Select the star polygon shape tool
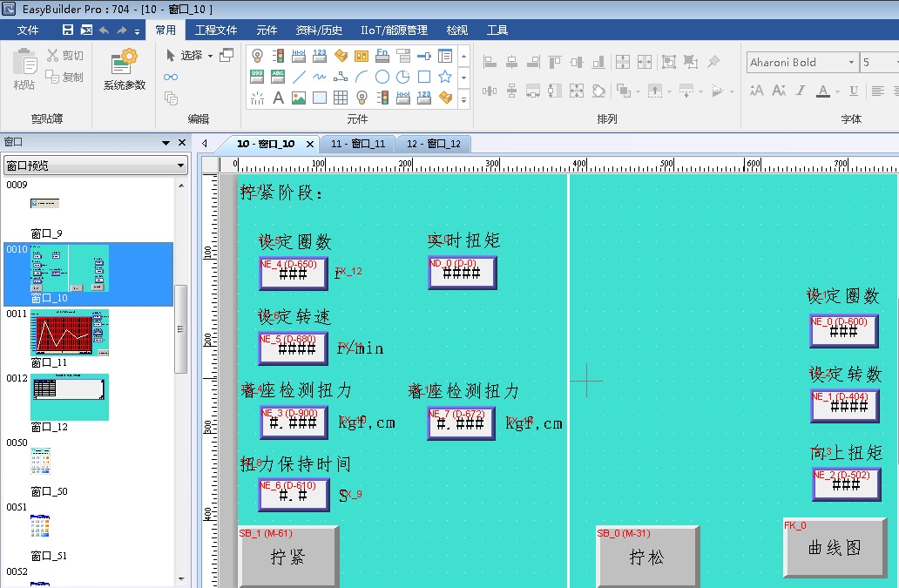899x588 pixels. coord(445,77)
